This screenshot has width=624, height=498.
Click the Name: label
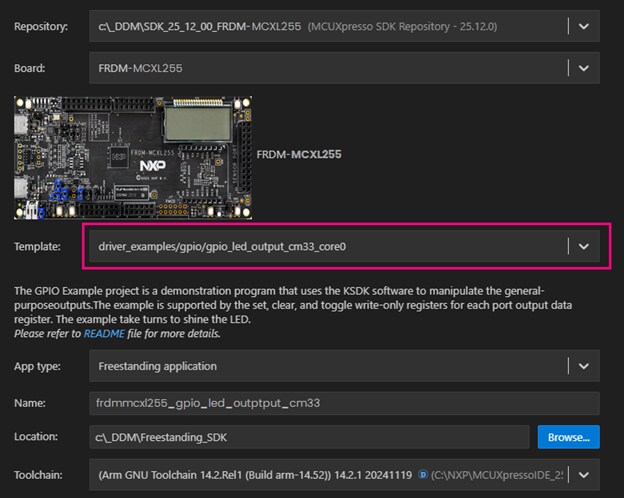(30, 403)
